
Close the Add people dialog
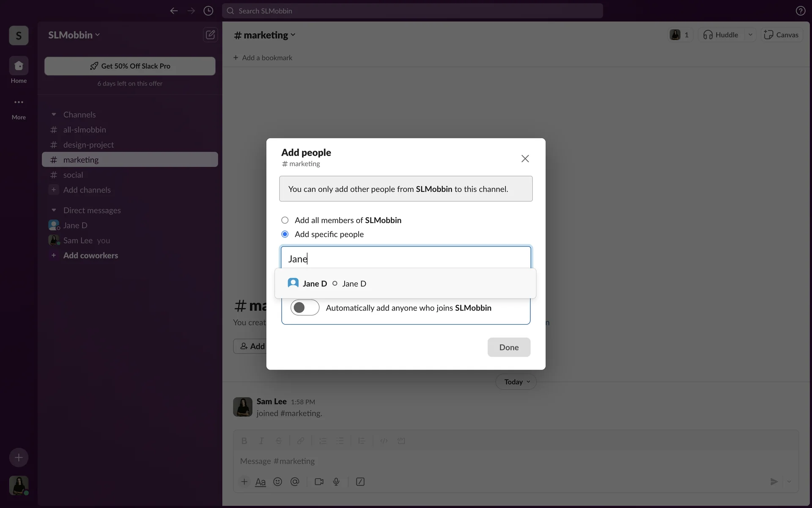point(525,159)
